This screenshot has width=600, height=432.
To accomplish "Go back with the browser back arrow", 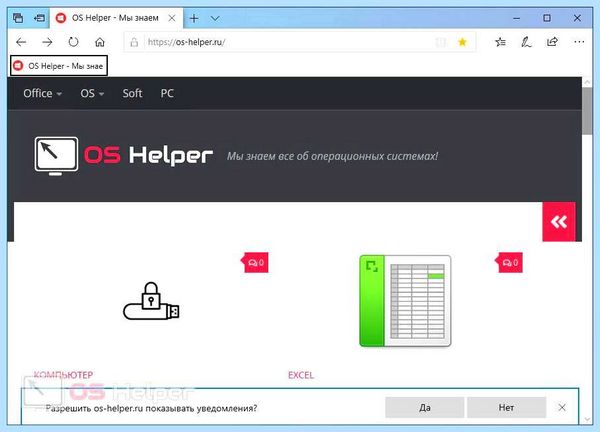I will click(21, 42).
